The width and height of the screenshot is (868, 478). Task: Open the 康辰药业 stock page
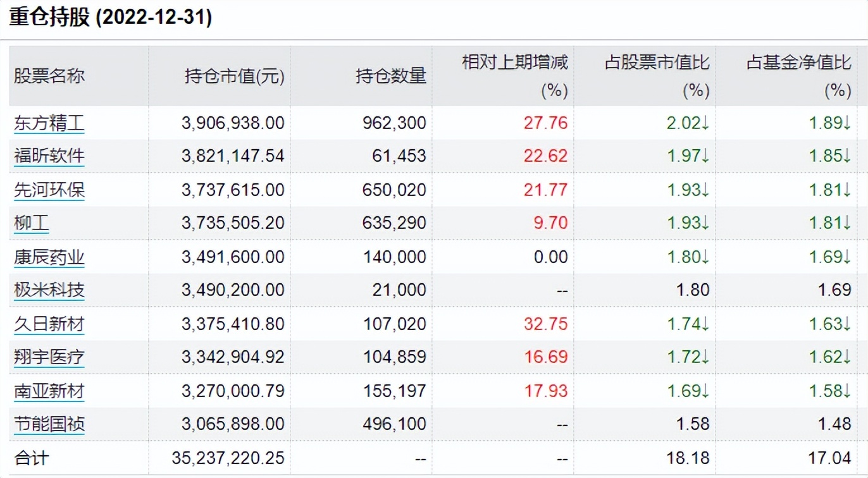[48, 257]
